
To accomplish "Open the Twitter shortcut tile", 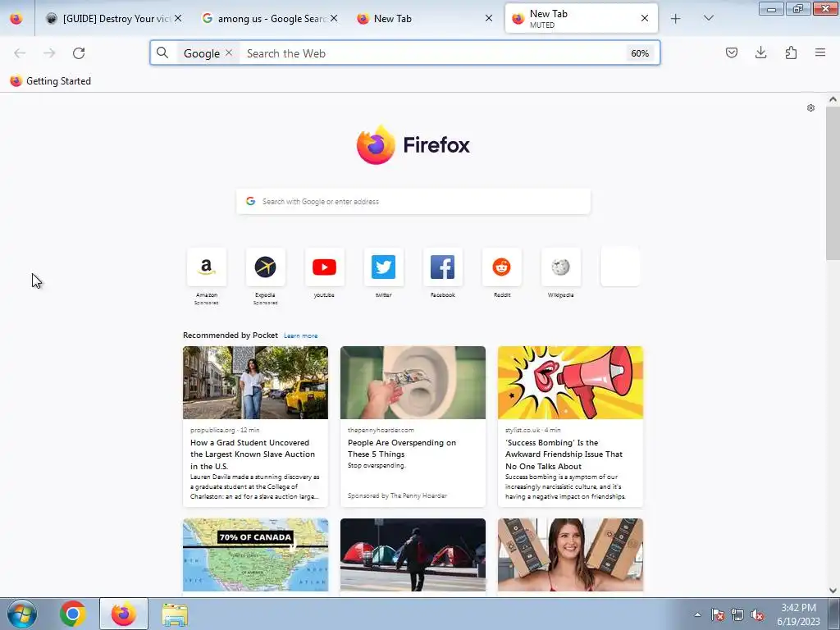I will click(x=384, y=267).
